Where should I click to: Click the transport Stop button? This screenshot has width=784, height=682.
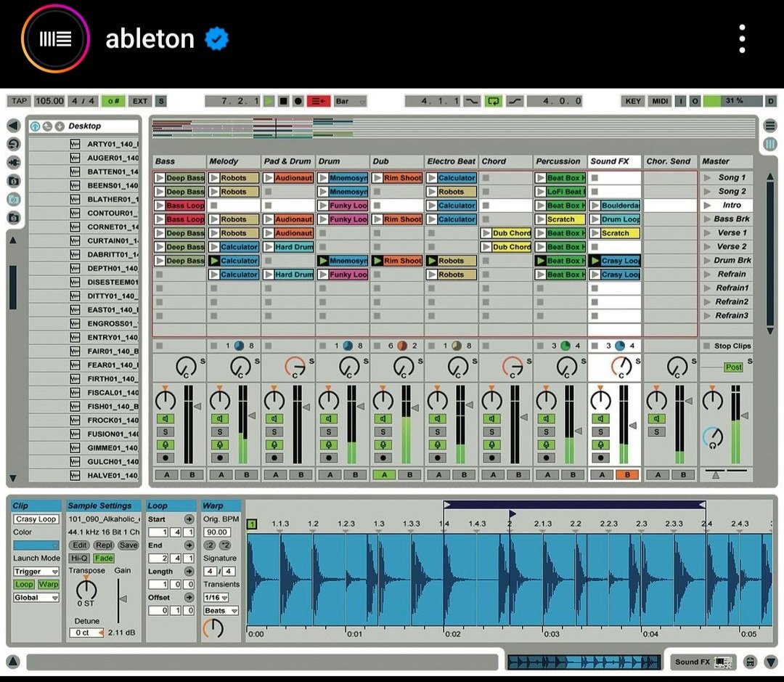point(284,101)
